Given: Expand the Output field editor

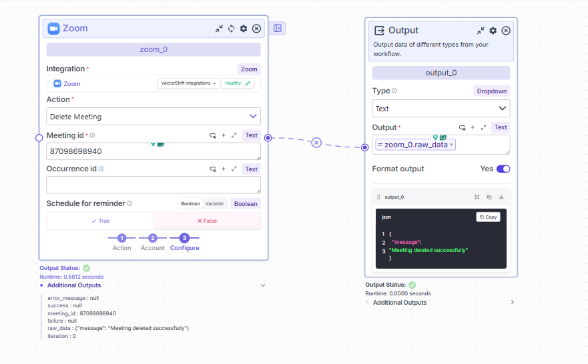Looking at the screenshot, I should [x=483, y=127].
